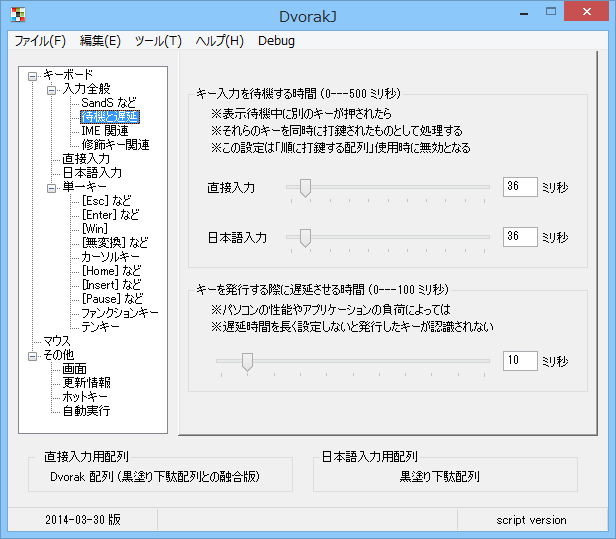Click the Dvorak 配列 direct input layout button

click(x=155, y=477)
